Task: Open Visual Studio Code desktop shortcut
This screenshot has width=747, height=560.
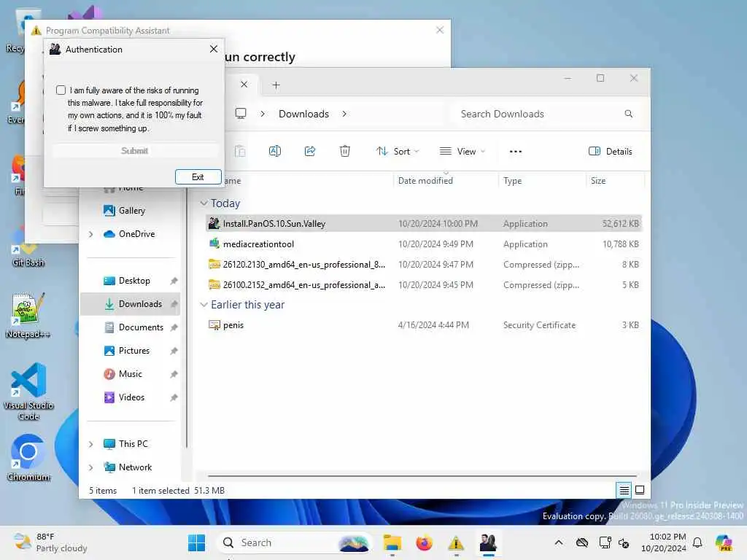Action: (28, 391)
